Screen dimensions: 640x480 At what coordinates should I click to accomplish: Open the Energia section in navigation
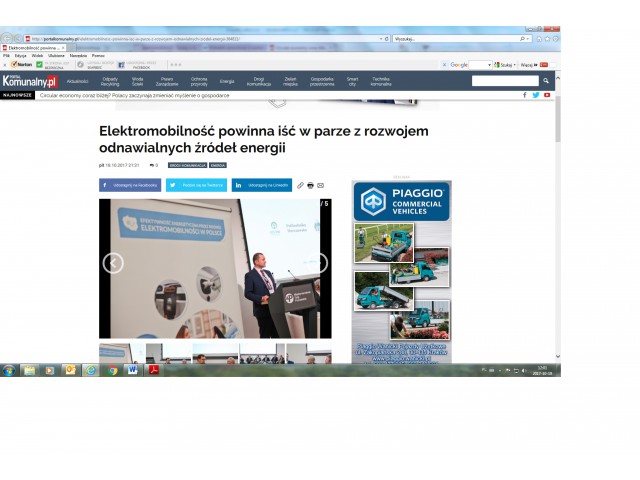coord(227,81)
